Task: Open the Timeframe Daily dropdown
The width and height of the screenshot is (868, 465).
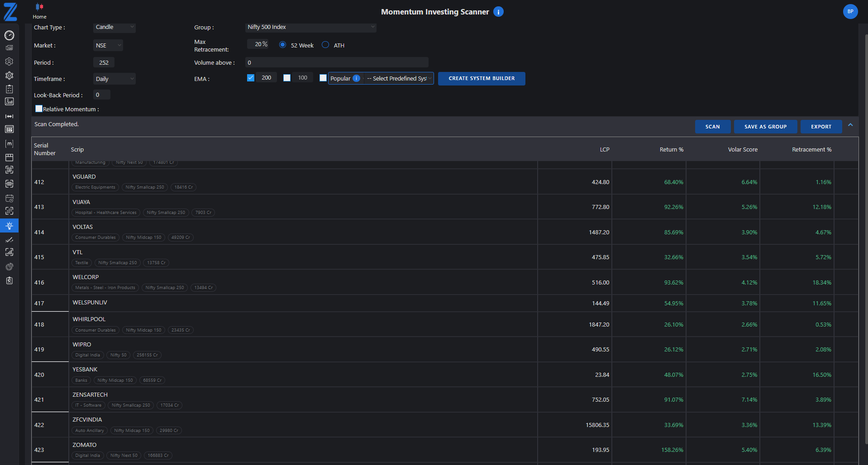Action: tap(114, 79)
